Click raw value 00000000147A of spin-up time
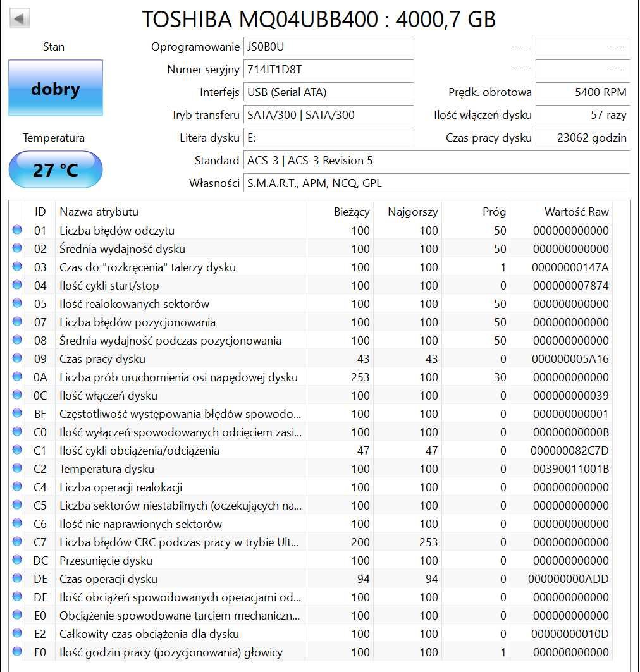 570,267
